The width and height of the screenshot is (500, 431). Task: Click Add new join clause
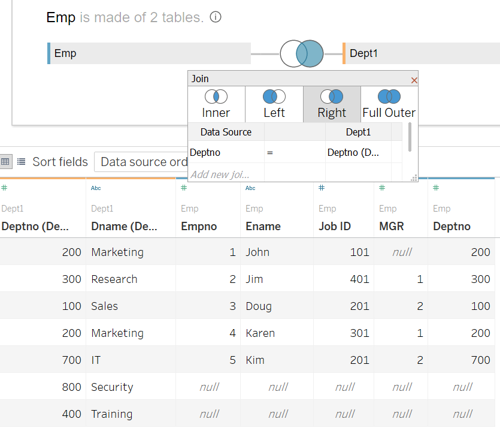tap(220, 174)
